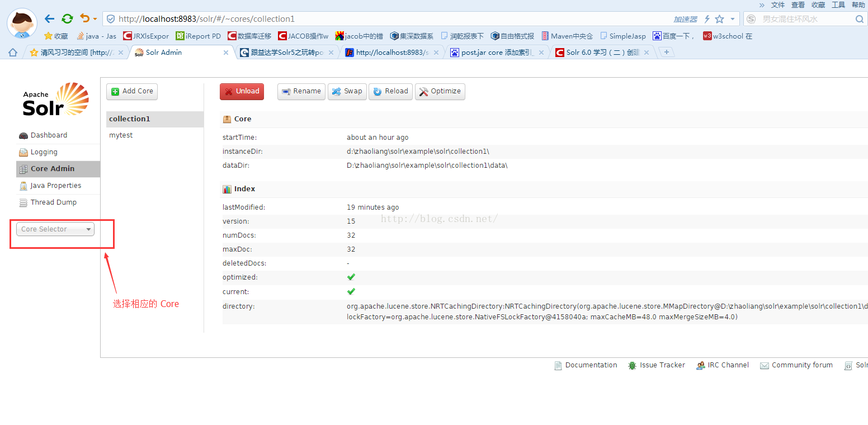
Task: Open the iReport PD bookmark
Action: pos(199,36)
